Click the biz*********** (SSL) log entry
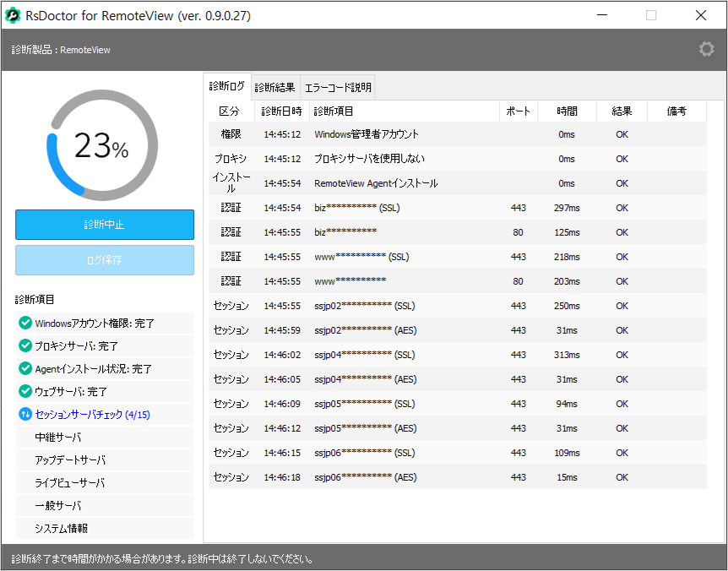728x571 pixels. pos(457,208)
